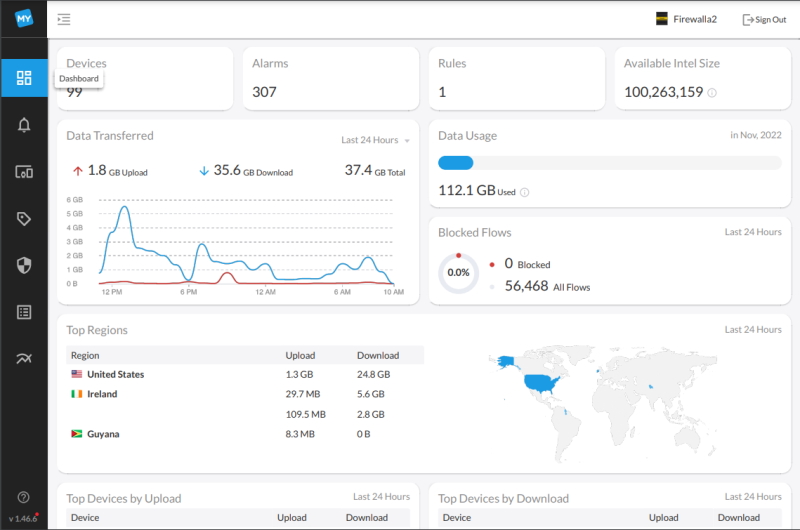Open help question mark icon
The image size is (800, 530).
(23, 497)
